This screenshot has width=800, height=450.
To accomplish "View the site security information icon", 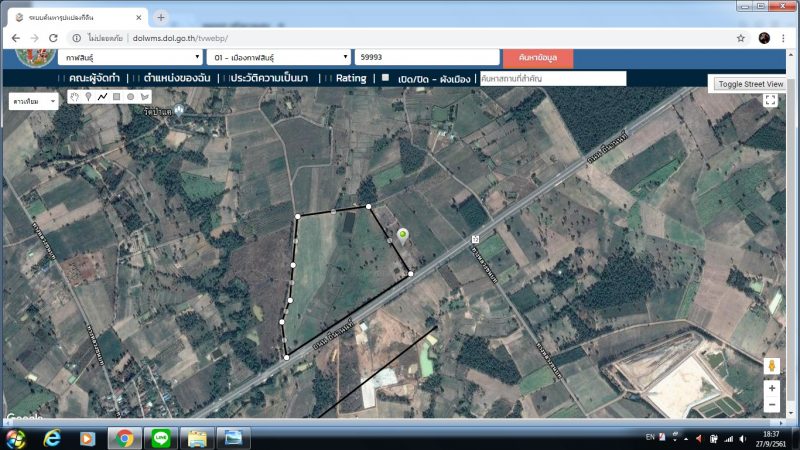I will [x=77, y=38].
